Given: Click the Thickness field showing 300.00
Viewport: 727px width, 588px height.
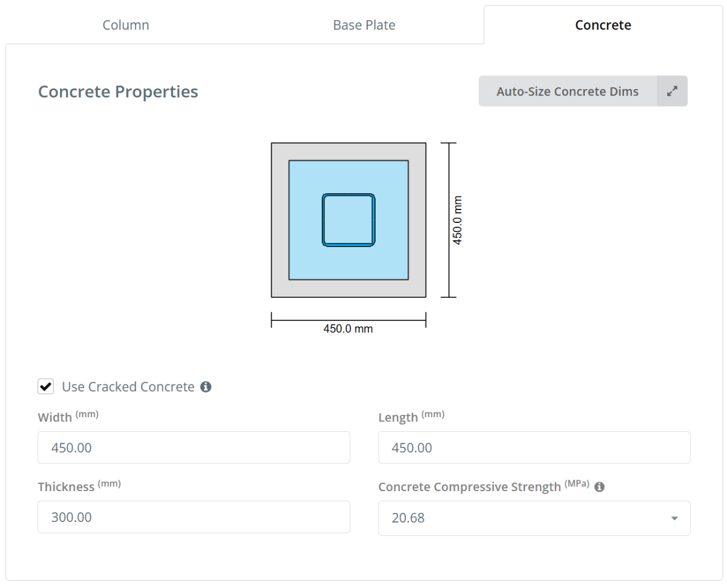Looking at the screenshot, I should coord(194,517).
